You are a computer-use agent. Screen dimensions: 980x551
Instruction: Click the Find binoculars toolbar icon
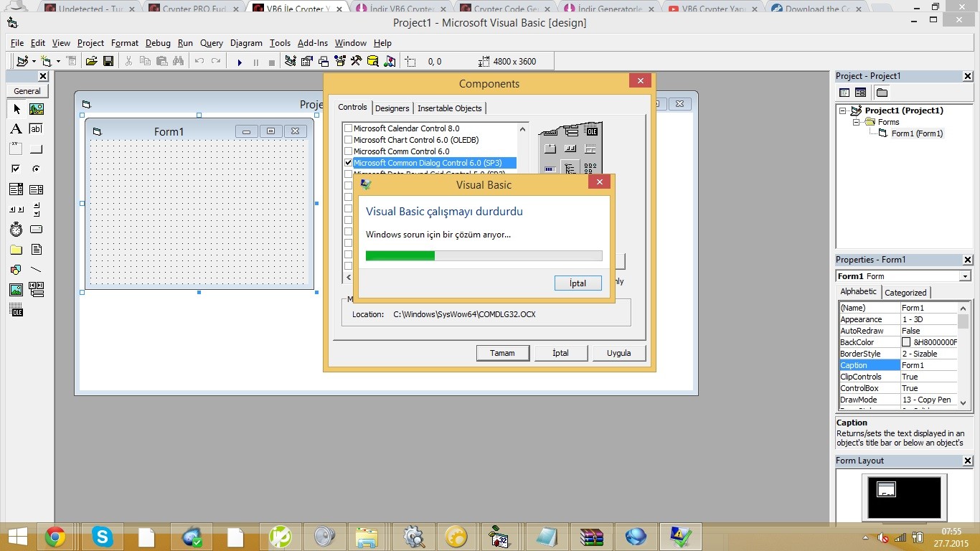[178, 62]
